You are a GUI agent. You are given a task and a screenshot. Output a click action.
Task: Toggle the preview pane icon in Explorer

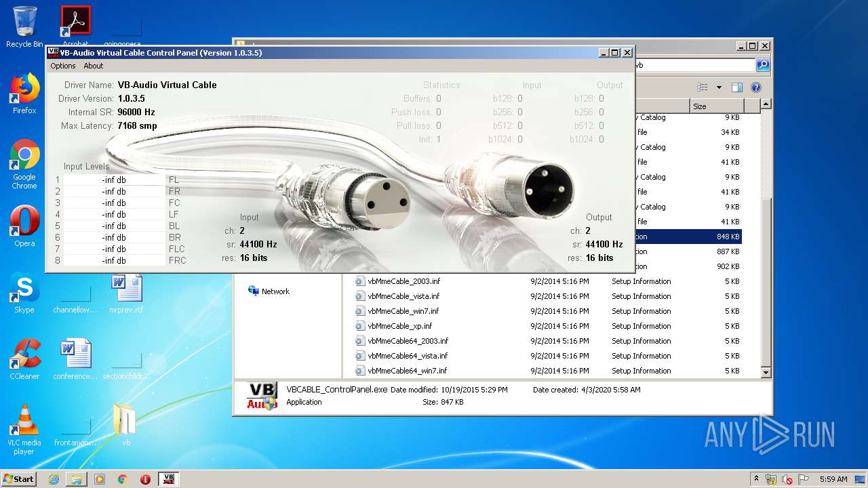737,87
